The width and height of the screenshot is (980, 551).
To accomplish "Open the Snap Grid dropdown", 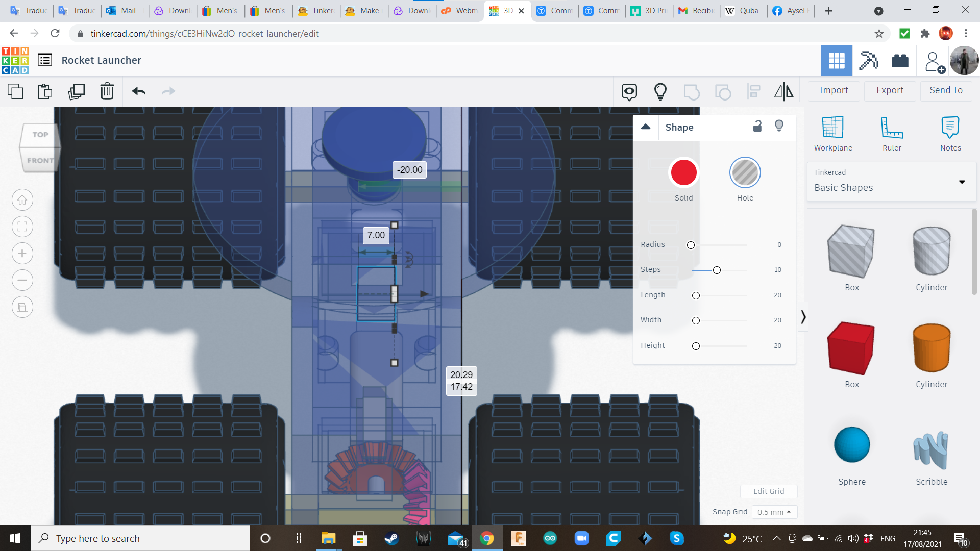I will pyautogui.click(x=774, y=512).
